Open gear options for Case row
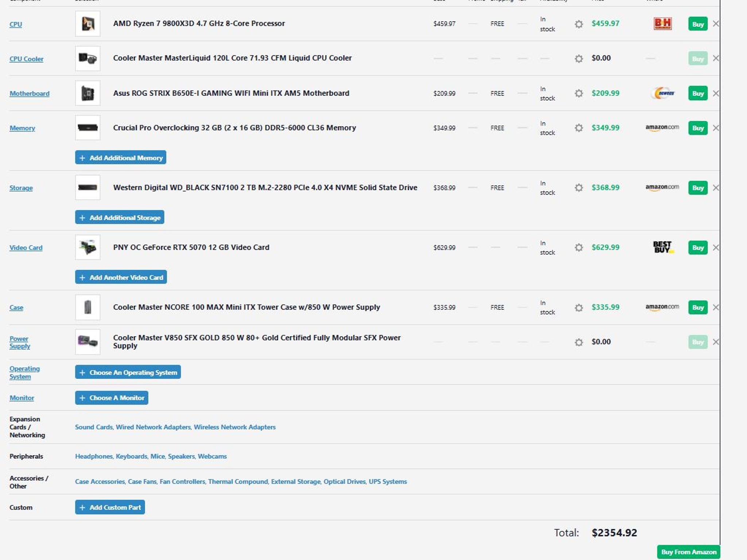747x560 pixels. pos(578,308)
